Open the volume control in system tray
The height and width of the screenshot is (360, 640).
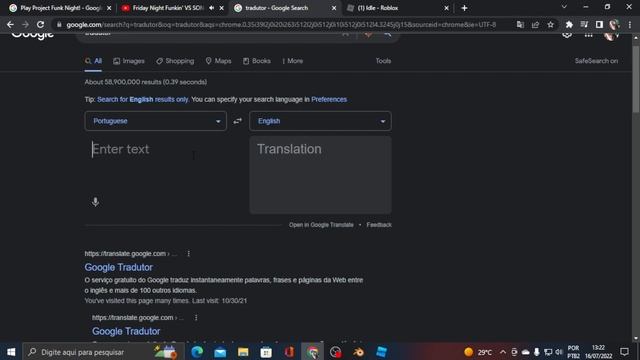click(559, 352)
